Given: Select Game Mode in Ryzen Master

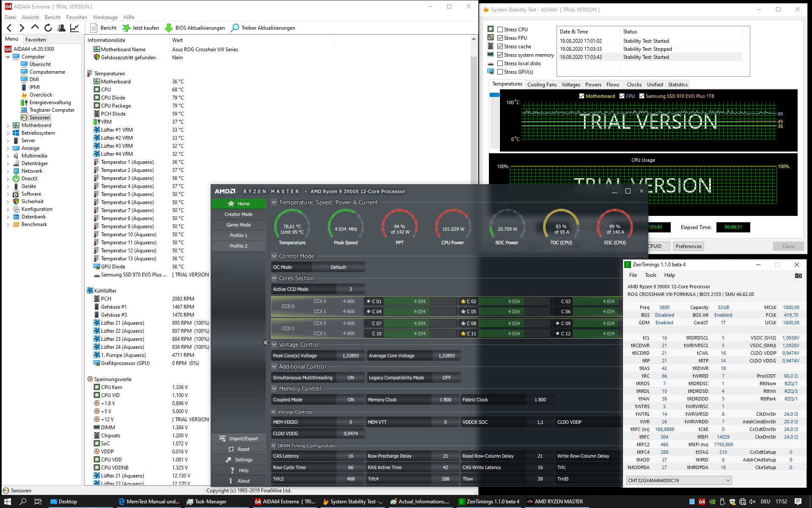Looking at the screenshot, I should tap(239, 225).
